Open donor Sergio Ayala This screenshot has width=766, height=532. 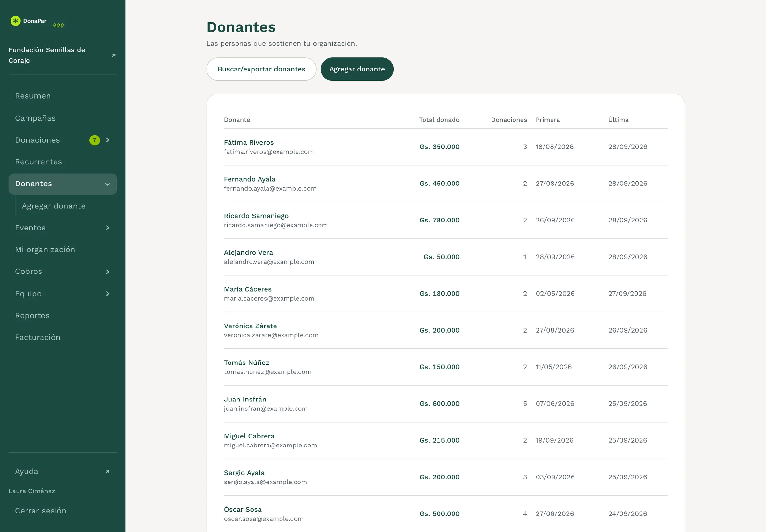(244, 473)
